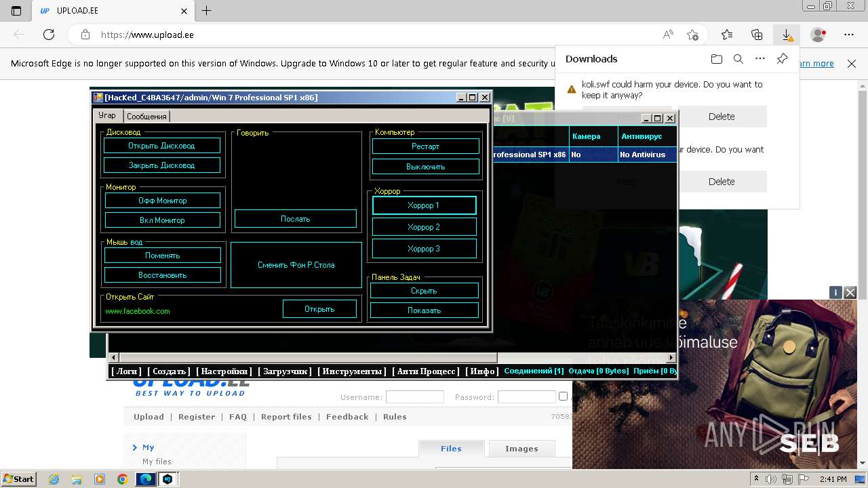Click the Закрыть Дисковод button
This screenshot has height=488, width=868.
(x=162, y=165)
